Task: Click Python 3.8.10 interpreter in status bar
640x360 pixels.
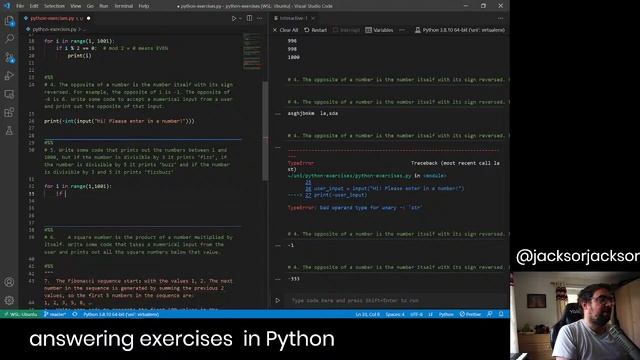Action: (x=121, y=314)
